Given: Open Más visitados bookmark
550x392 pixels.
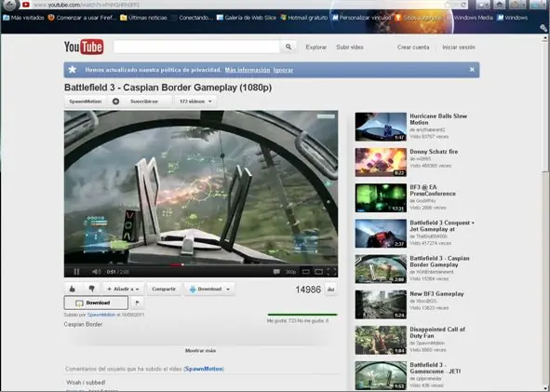Looking at the screenshot, I should pyautogui.click(x=24, y=18).
